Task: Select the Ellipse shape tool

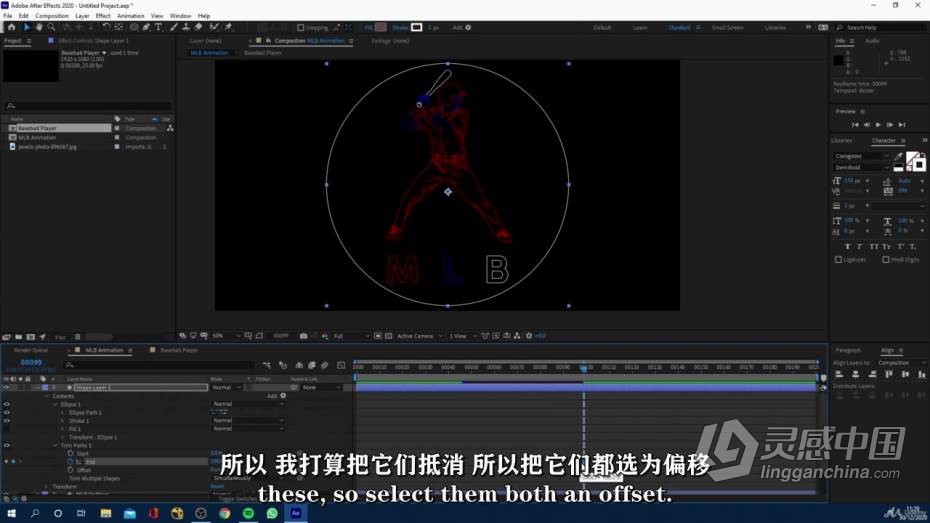Action: point(134,27)
